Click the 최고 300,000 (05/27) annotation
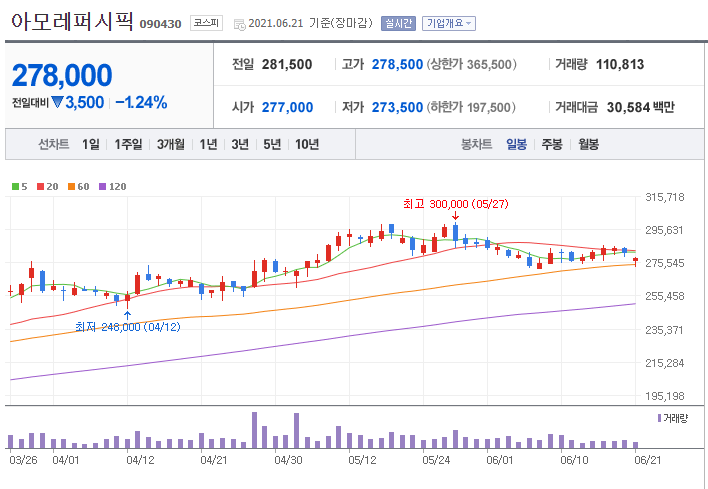 click(456, 204)
